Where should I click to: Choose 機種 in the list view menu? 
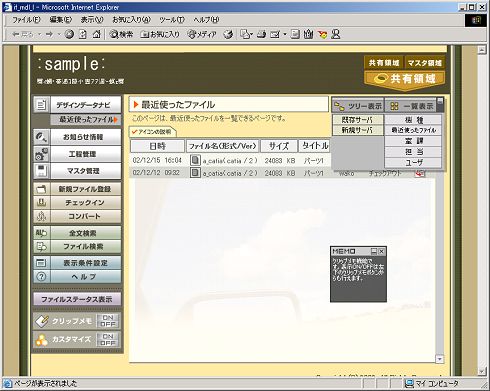click(413, 119)
